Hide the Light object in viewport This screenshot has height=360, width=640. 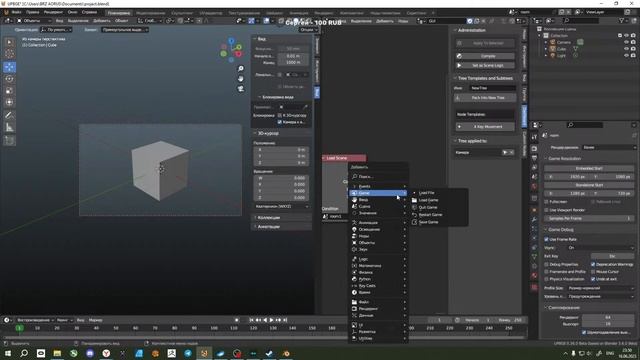(x=626, y=55)
